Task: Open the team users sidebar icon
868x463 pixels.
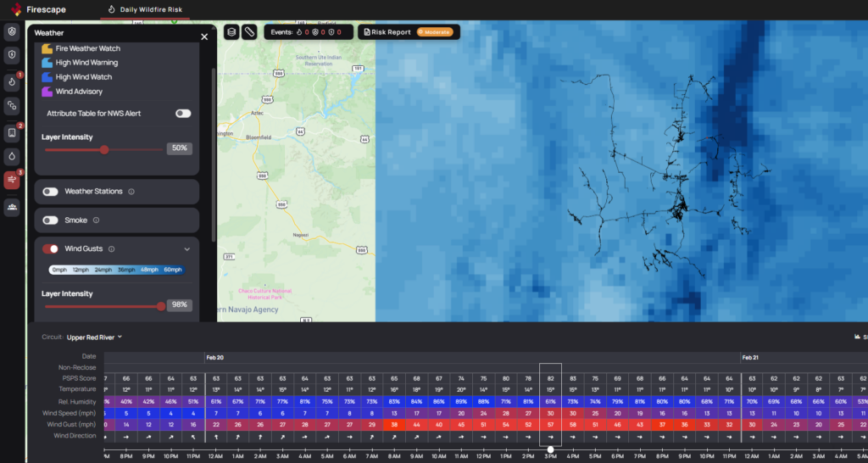Action: click(x=12, y=206)
